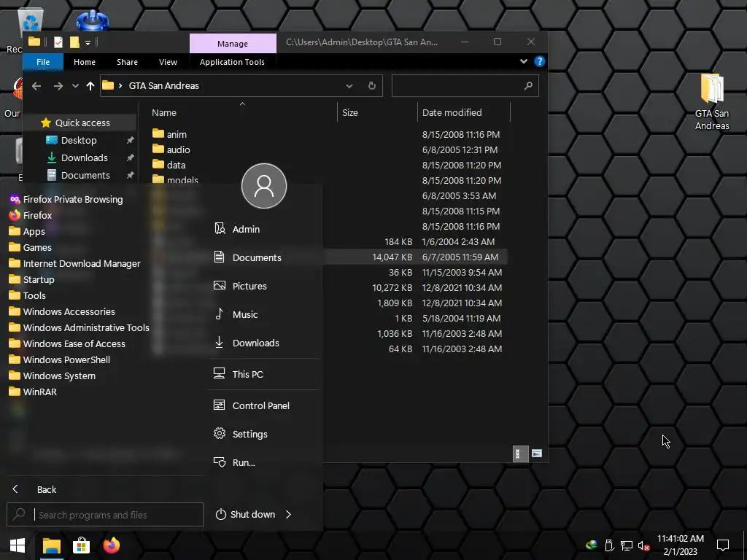
Task: Switch to the Share ribbon tab
Action: 127,62
